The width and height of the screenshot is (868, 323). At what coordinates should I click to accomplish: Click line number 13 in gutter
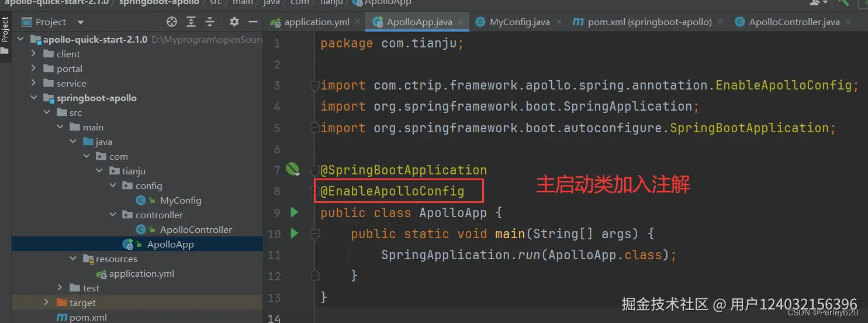(x=274, y=297)
